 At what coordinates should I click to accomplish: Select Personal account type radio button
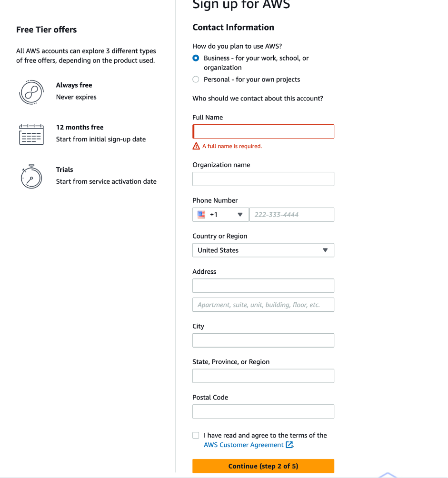(x=196, y=80)
